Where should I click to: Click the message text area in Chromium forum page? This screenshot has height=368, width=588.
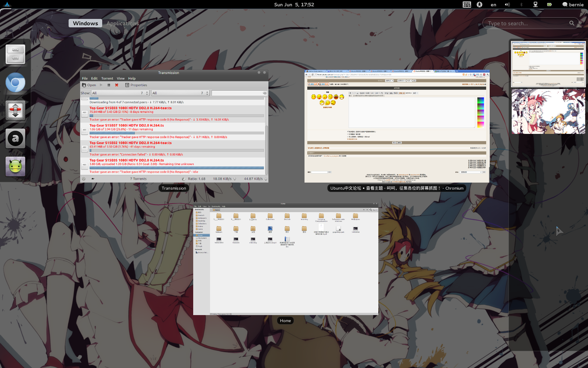point(412,112)
